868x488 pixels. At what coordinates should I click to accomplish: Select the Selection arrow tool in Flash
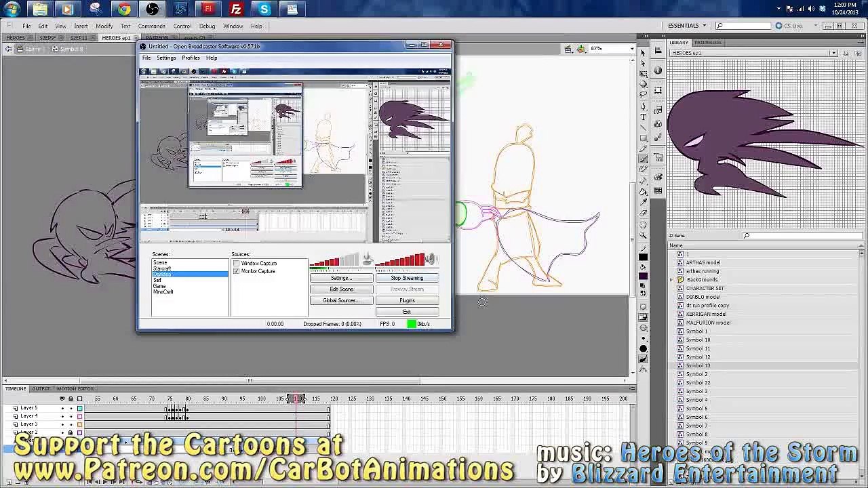coord(644,53)
